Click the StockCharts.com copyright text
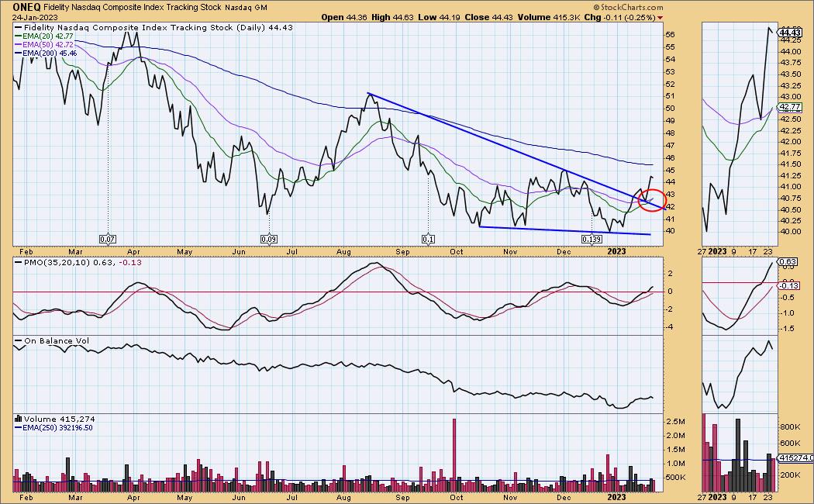Viewport: 814px width, 504px height. click(628, 7)
